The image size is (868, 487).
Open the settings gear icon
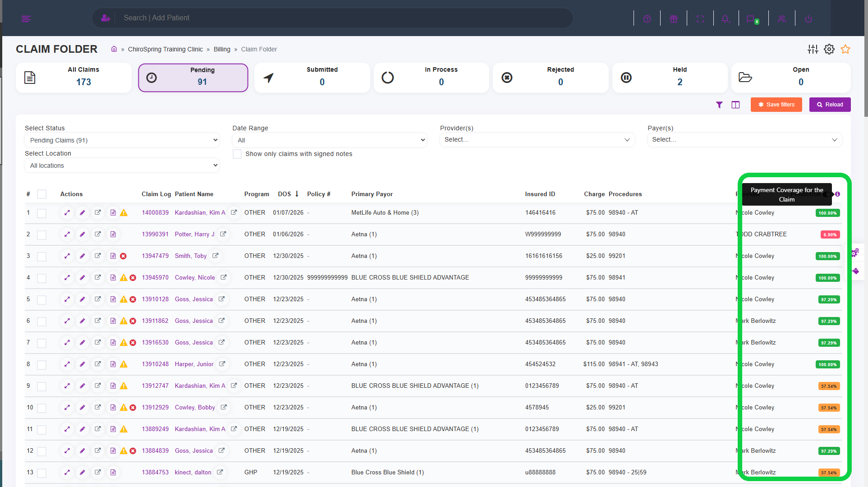click(829, 49)
